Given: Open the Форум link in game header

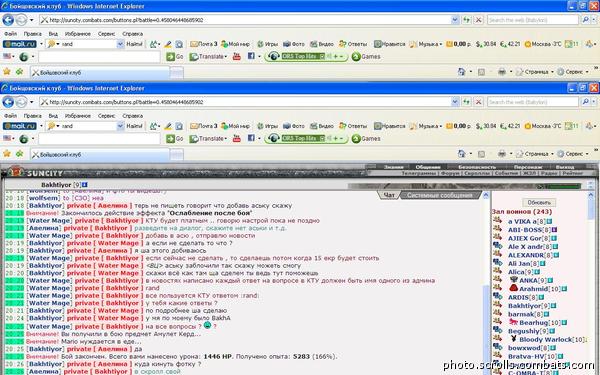Looking at the screenshot, I should tap(450, 173).
